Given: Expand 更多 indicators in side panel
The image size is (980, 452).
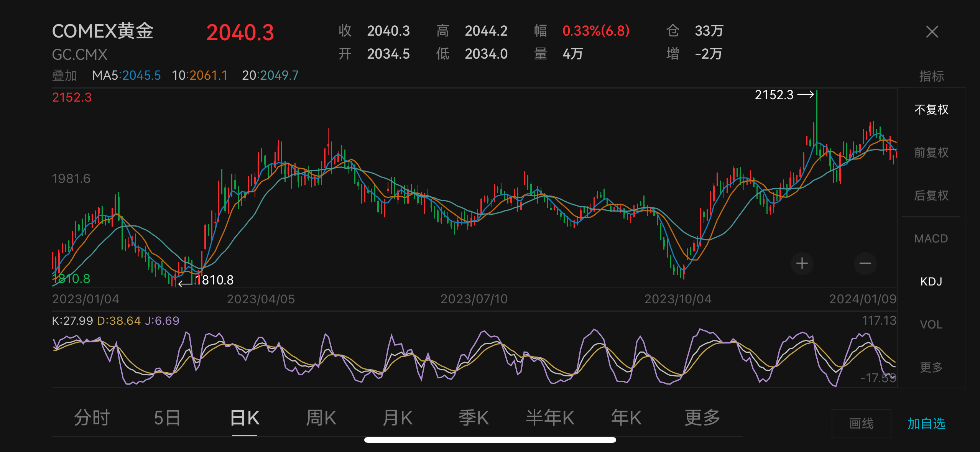Looking at the screenshot, I should click(931, 367).
